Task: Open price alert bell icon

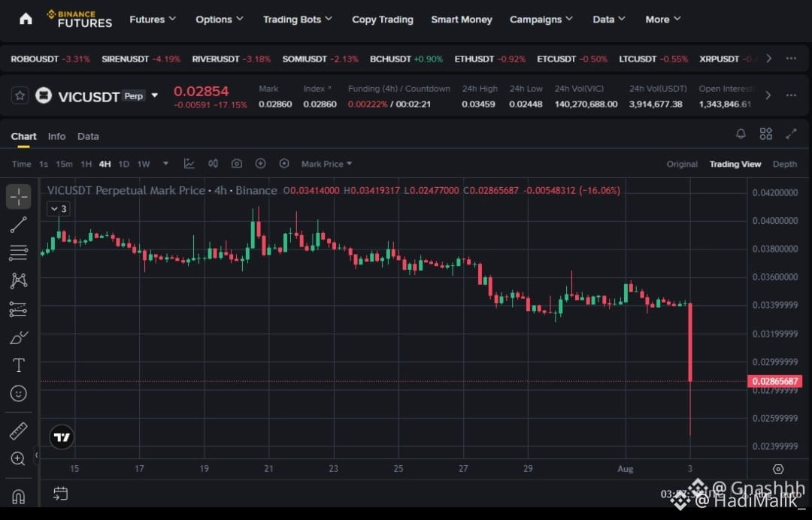Action: (x=741, y=134)
